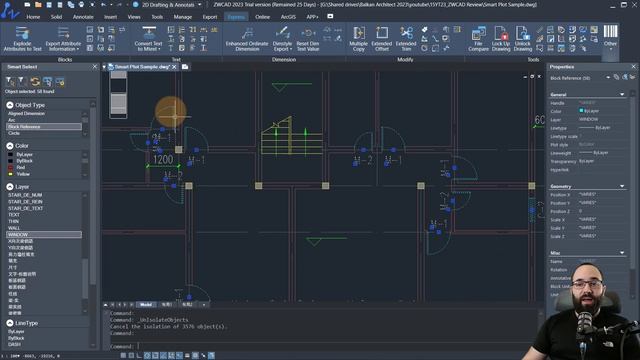Close the Properties panel
Viewport: 640px width, 360px height.
point(633,67)
